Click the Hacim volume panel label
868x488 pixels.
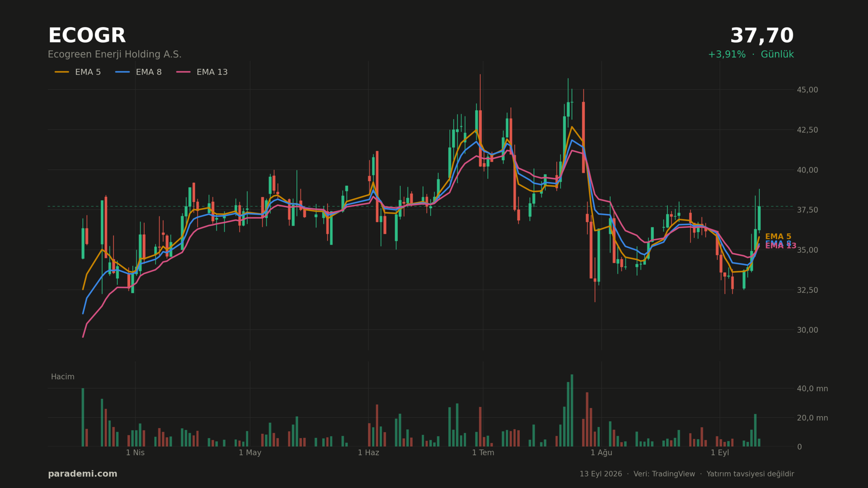tap(62, 377)
